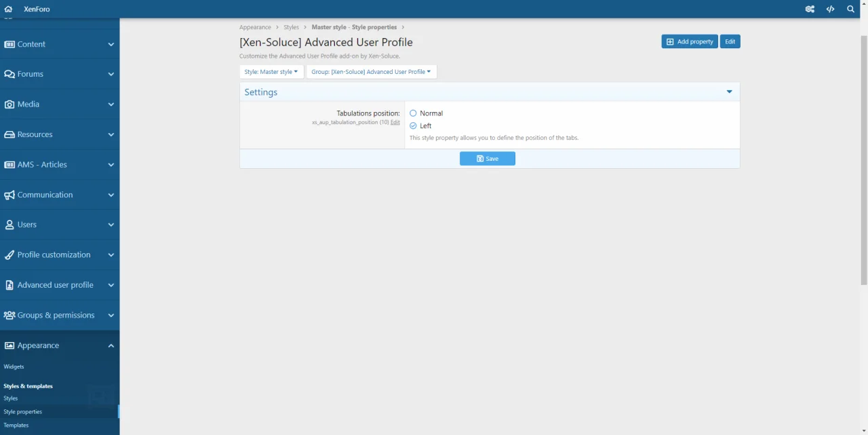868x435 pixels.
Task: Click the Groups & permissions people icon
Action: click(9, 316)
